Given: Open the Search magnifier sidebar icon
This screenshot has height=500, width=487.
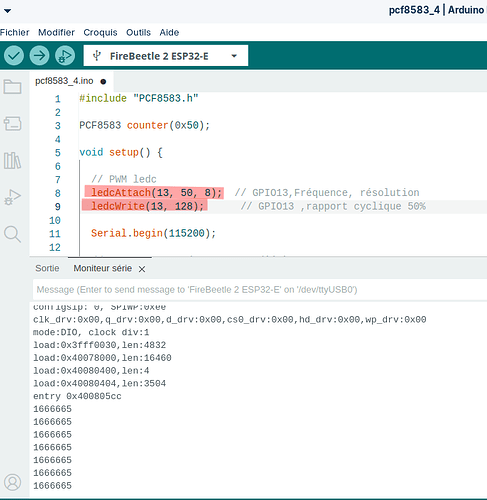Looking at the screenshot, I should (x=13, y=234).
